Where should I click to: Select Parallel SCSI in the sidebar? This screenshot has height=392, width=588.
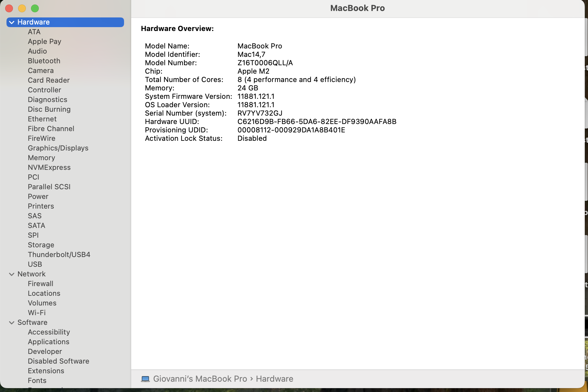coord(49,187)
